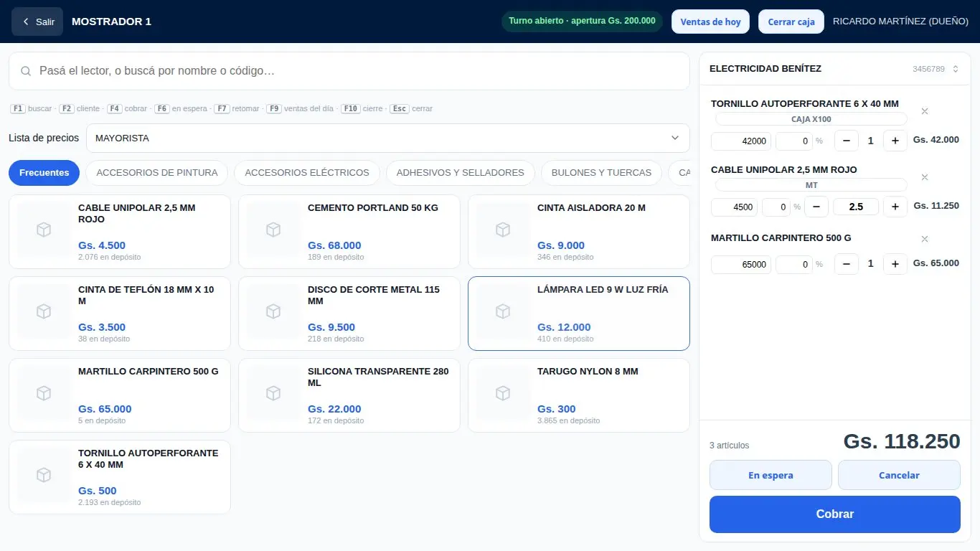This screenshot has width=980, height=551.
Task: Switch to Accesorios Eléctricos category
Action: click(x=307, y=173)
